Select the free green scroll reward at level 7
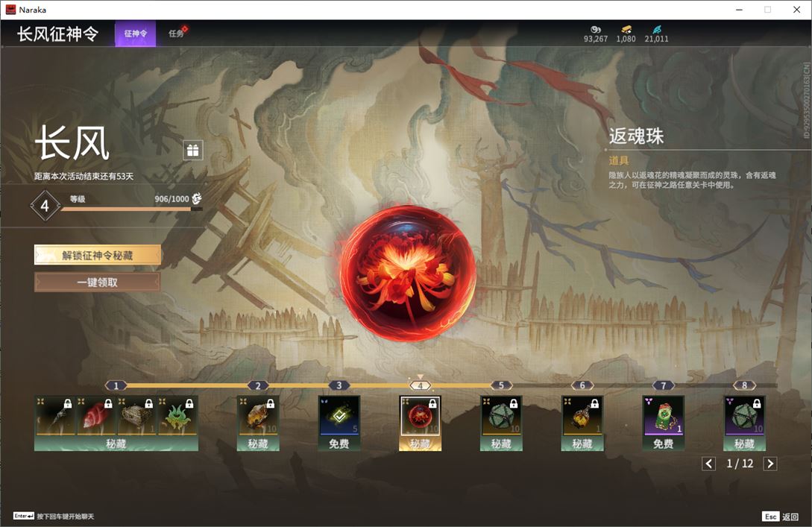Screen dimensions: 812x527 [x=664, y=415]
